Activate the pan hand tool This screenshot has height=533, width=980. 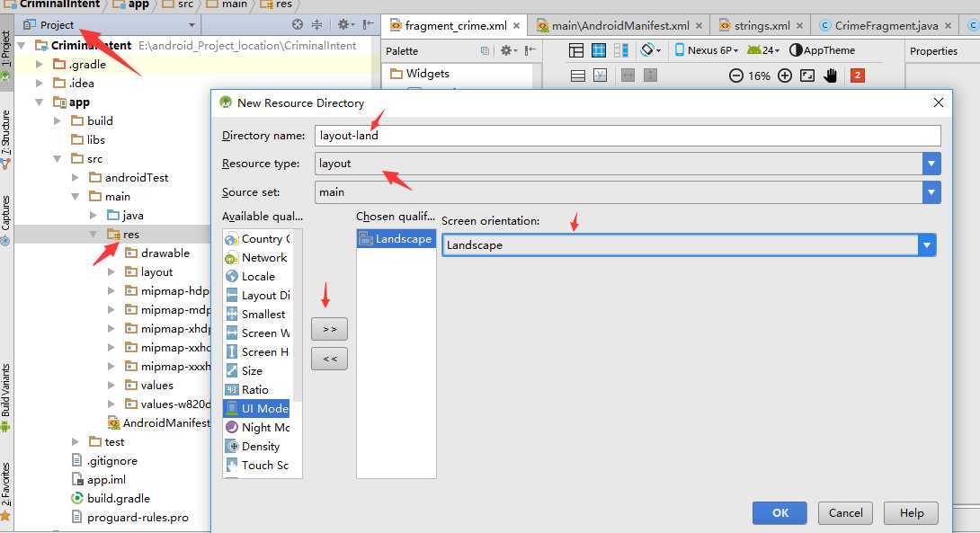(x=830, y=76)
